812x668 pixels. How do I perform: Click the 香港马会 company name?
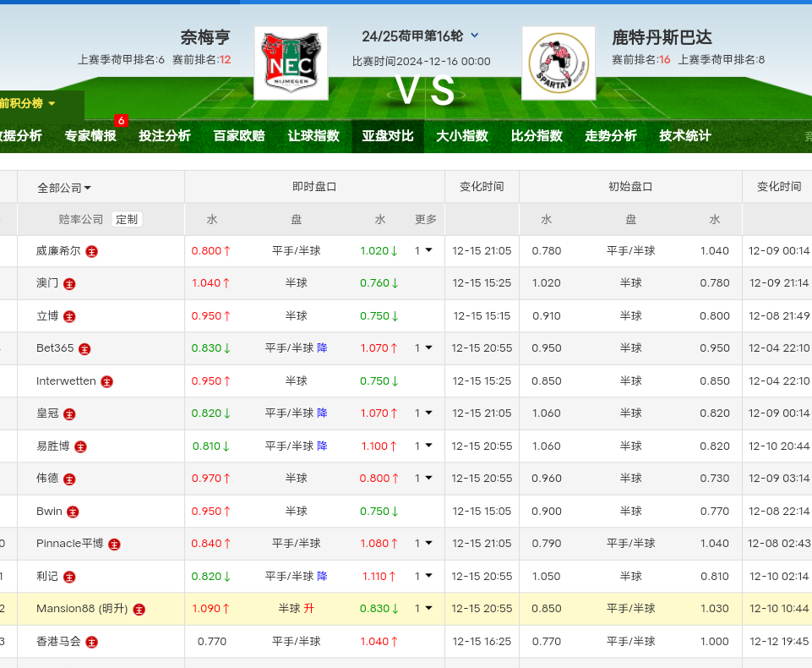pos(58,642)
